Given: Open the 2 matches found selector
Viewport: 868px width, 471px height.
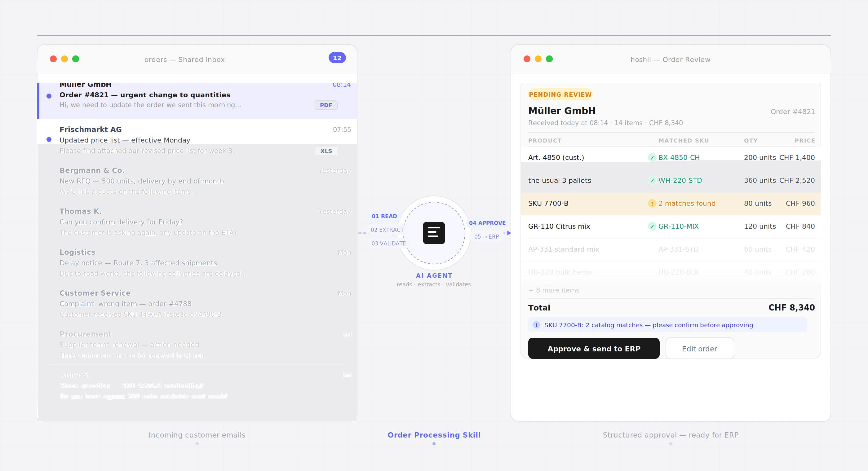Looking at the screenshot, I should (686, 204).
